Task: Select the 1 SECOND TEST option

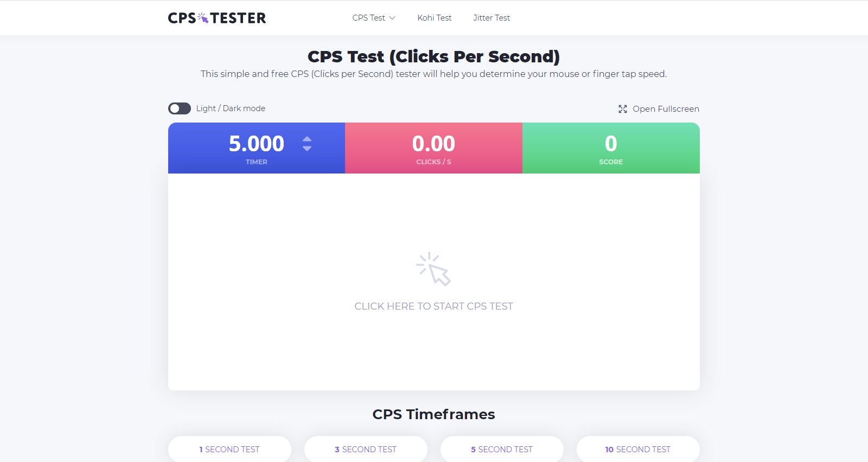Action: (x=229, y=449)
